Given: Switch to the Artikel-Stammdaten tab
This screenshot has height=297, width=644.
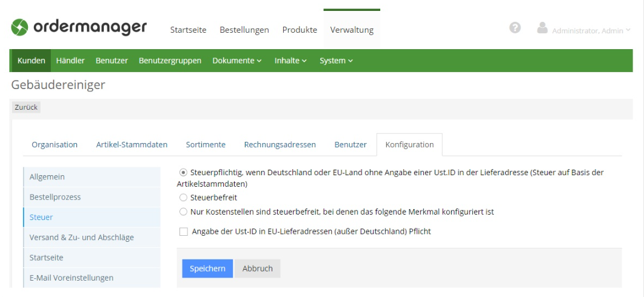Looking at the screenshot, I should pos(132,144).
